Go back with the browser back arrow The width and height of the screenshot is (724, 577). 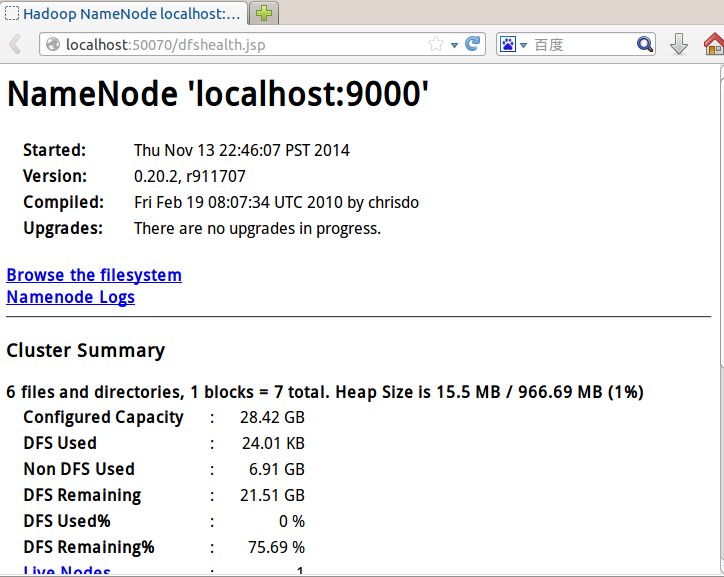tap(15, 44)
